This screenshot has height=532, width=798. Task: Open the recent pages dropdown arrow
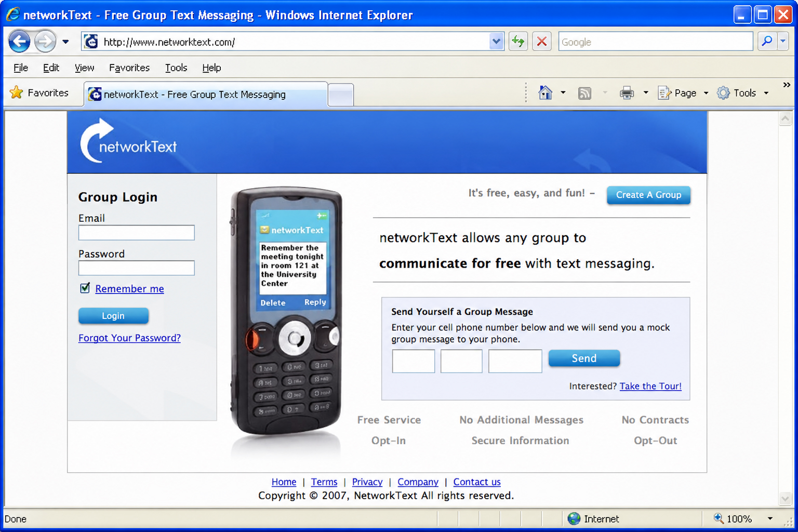[x=65, y=42]
